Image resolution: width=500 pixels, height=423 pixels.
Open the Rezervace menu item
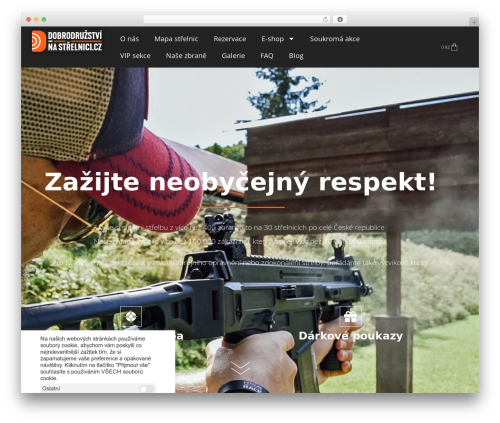[x=230, y=39]
